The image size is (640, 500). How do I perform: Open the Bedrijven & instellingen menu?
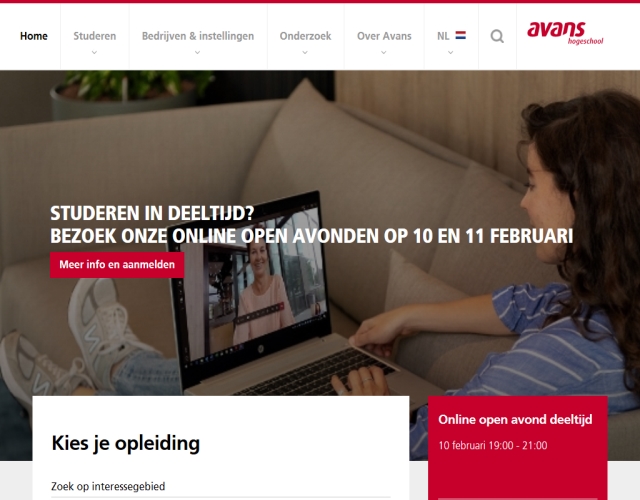point(198,36)
